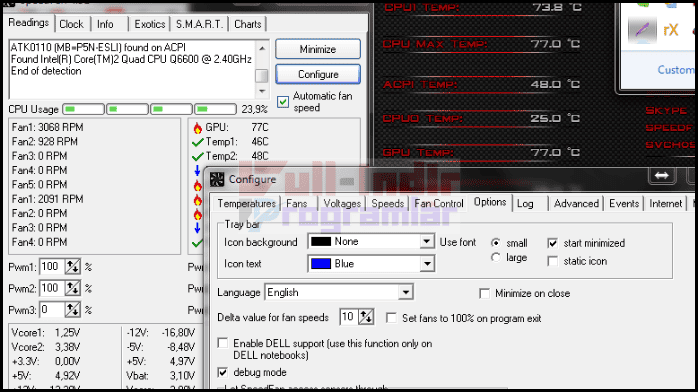Click the detection log scroll-down arrow
Screen dimensions: 698x392
pos(262,91)
